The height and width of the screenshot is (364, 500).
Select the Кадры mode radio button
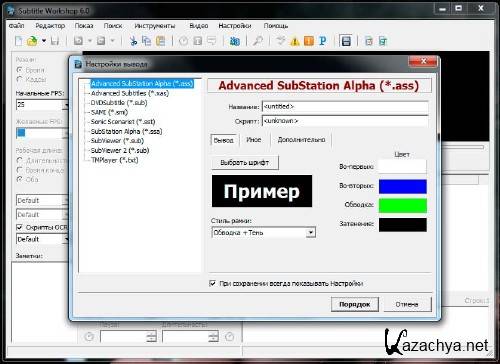20,79
